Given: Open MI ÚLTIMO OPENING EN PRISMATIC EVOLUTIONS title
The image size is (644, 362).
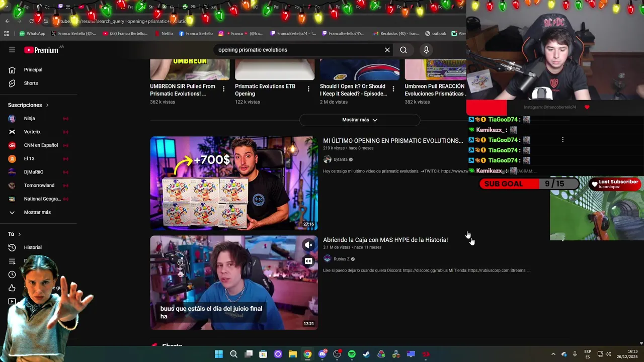Looking at the screenshot, I should (393, 141).
